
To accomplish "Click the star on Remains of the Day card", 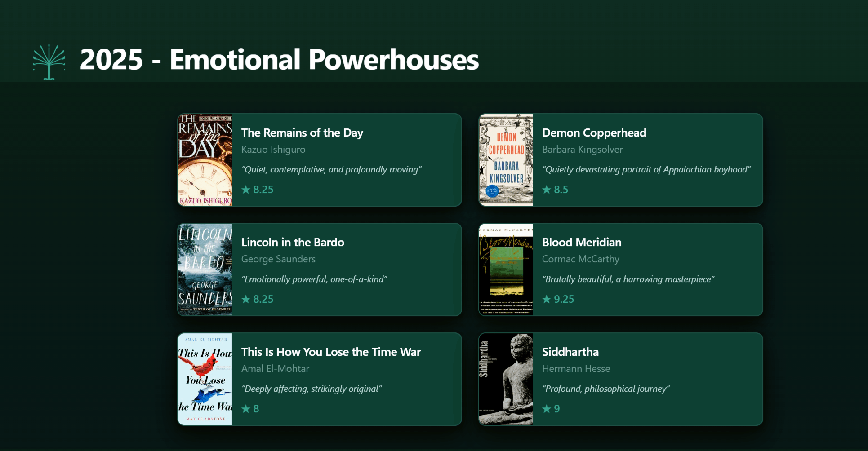I will click(245, 190).
